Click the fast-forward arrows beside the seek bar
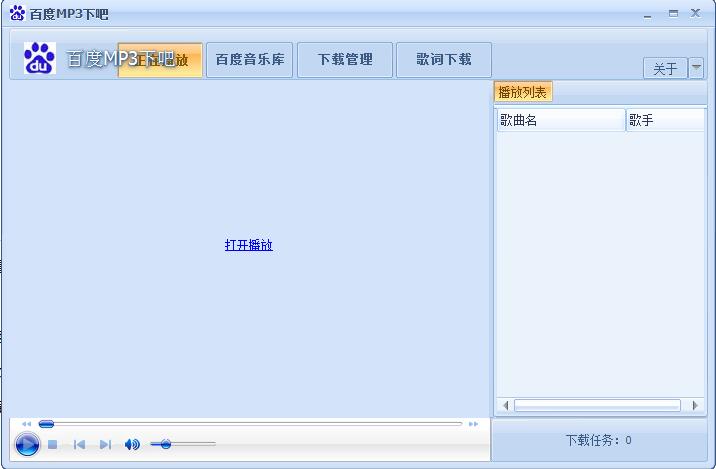 point(474,424)
